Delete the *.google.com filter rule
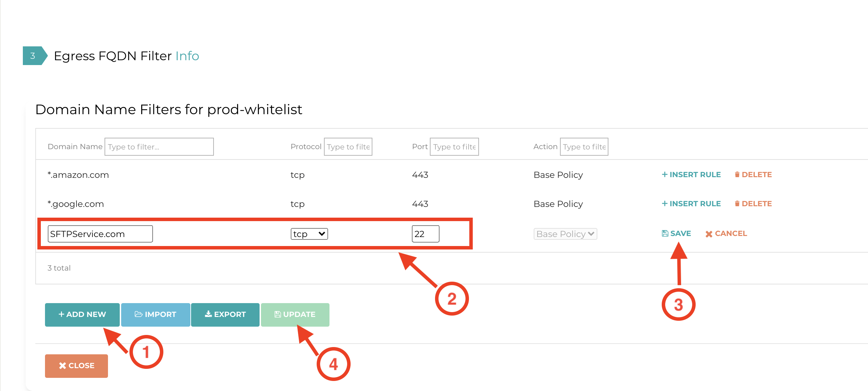 tap(753, 204)
